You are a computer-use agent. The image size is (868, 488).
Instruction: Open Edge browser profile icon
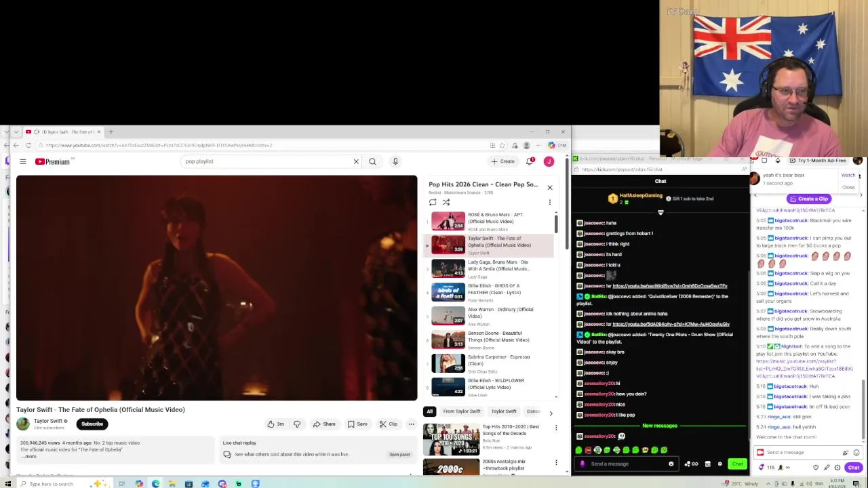tap(526, 145)
